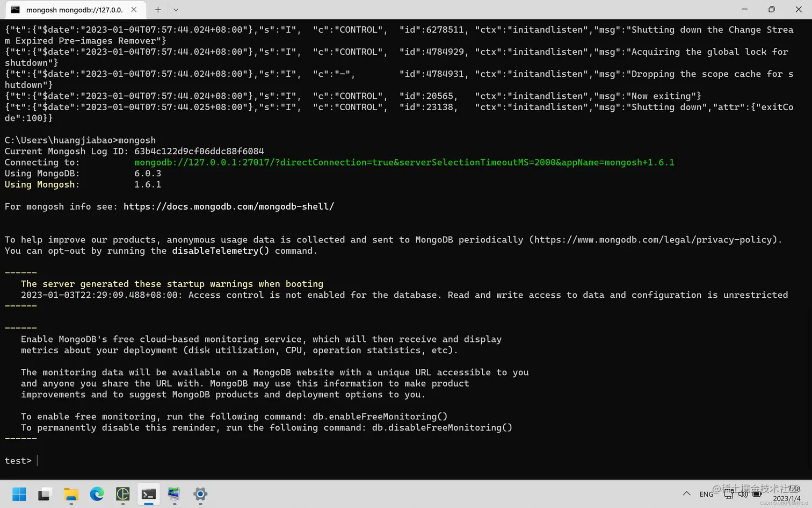The width and height of the screenshot is (812, 508).
Task: Launch File Explorer from the taskbar
Action: pos(71,494)
